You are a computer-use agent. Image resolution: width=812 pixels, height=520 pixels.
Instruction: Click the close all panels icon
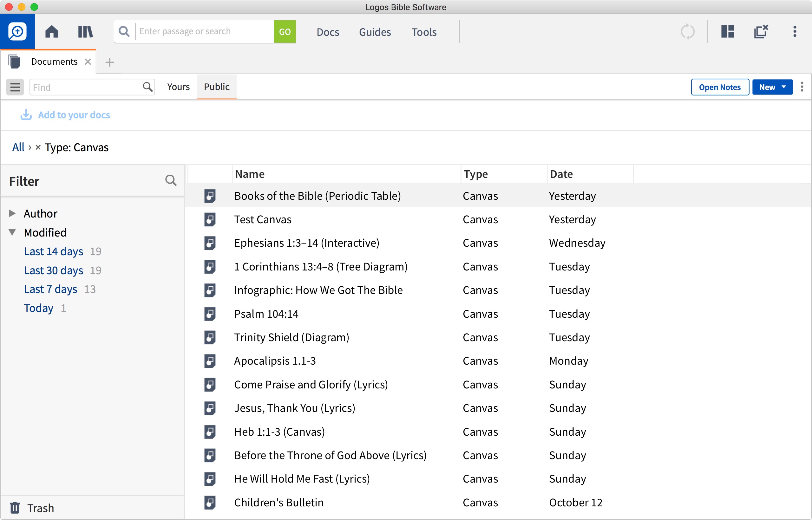tap(761, 31)
